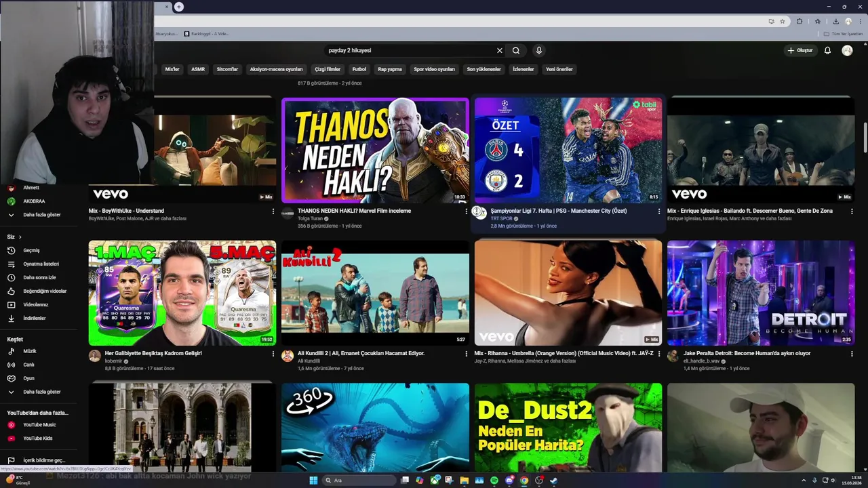Select the Sitcom'lar filter chip

point(227,69)
